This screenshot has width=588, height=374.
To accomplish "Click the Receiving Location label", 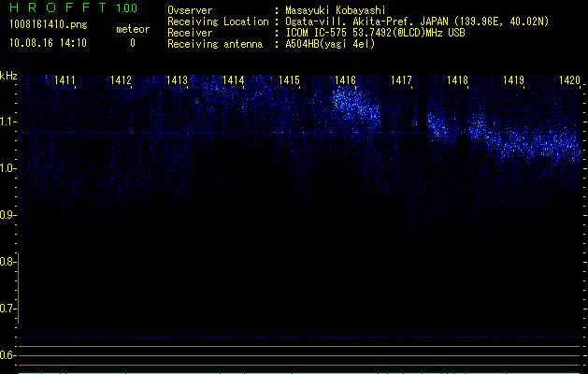I will point(218,22).
